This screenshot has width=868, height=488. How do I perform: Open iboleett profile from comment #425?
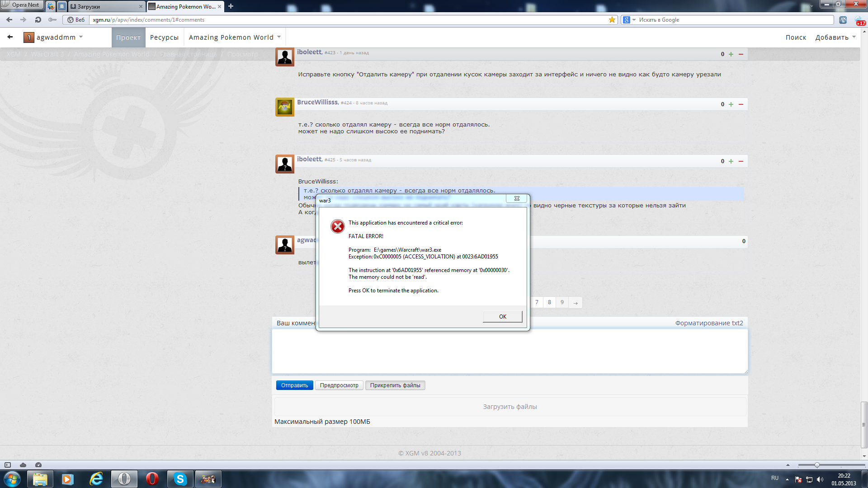click(x=309, y=159)
